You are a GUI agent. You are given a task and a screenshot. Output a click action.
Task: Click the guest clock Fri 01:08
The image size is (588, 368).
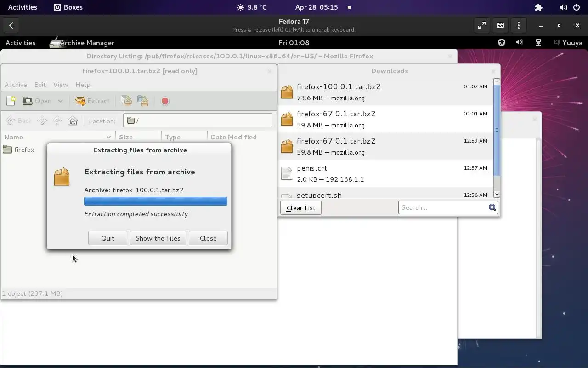tap(294, 42)
